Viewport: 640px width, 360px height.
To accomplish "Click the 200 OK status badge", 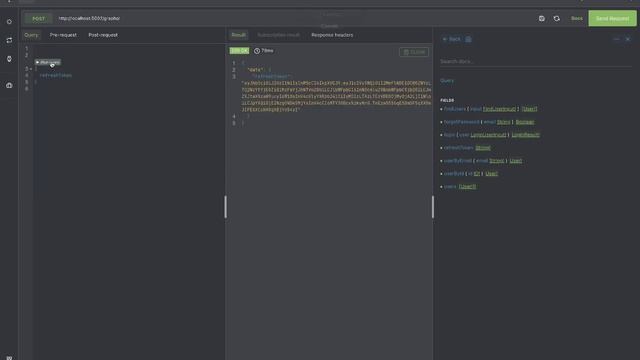I will coord(239,51).
